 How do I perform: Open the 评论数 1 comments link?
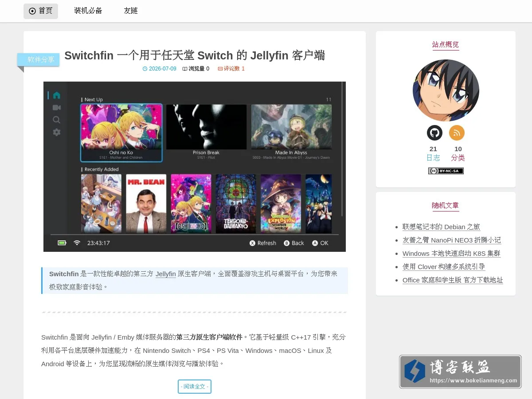click(x=231, y=69)
